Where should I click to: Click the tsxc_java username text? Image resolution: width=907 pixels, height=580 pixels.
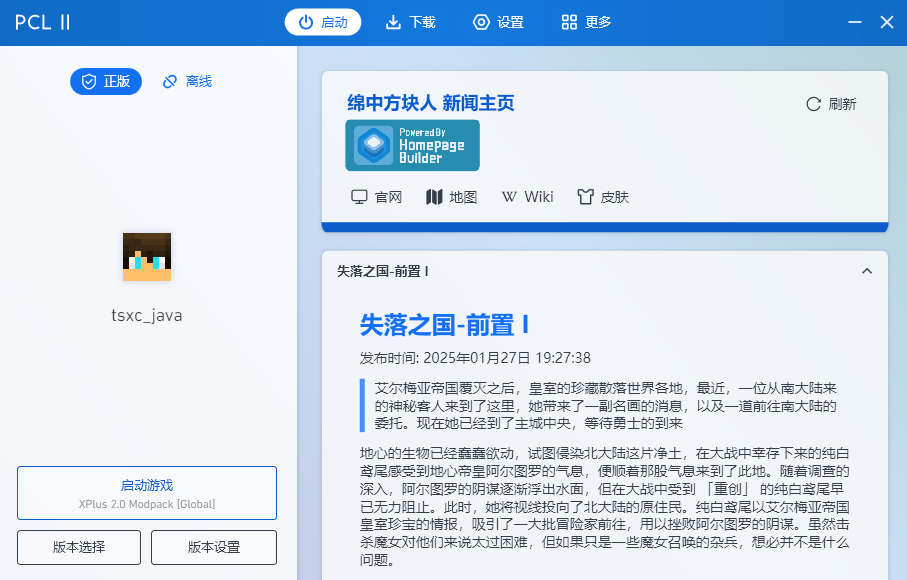point(147,316)
